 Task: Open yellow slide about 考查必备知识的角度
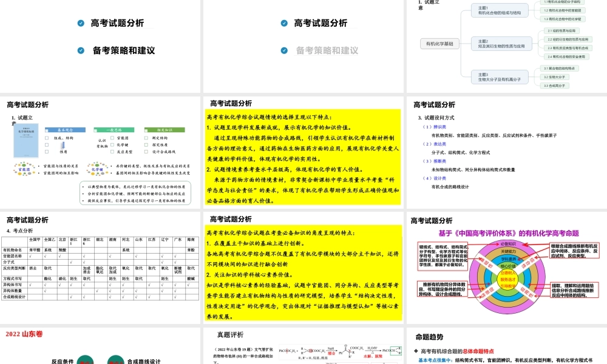(303, 268)
